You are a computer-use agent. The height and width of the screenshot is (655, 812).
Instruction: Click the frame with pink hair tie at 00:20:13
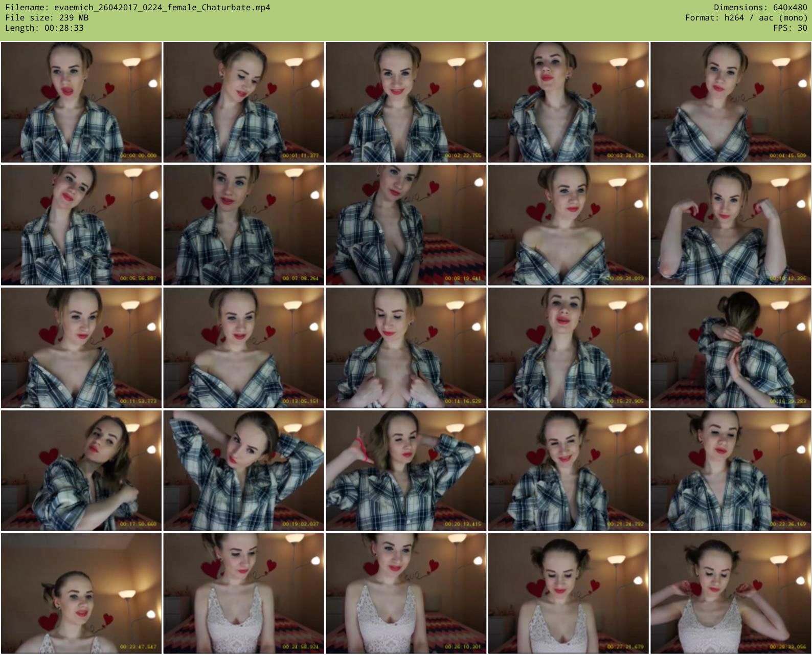(406, 470)
